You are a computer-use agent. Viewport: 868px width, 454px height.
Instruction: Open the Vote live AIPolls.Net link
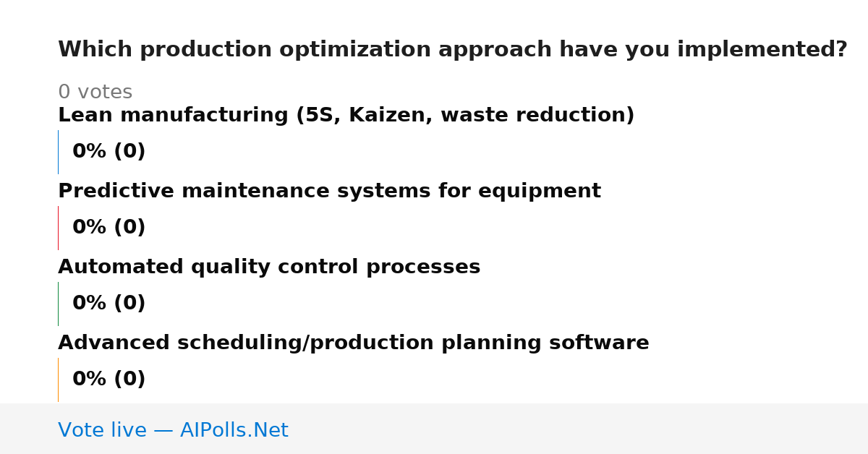click(x=173, y=431)
